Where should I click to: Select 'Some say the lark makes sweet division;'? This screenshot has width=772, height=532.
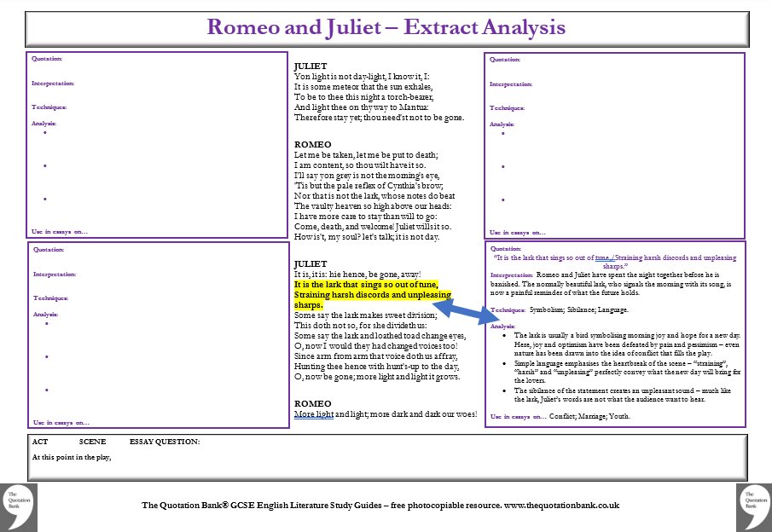(365, 315)
